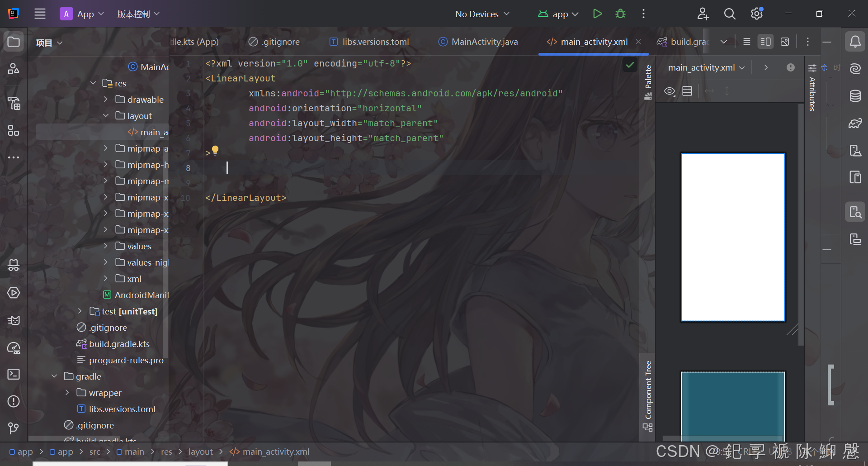Show hidden editor tabs dropdown

pos(724,42)
